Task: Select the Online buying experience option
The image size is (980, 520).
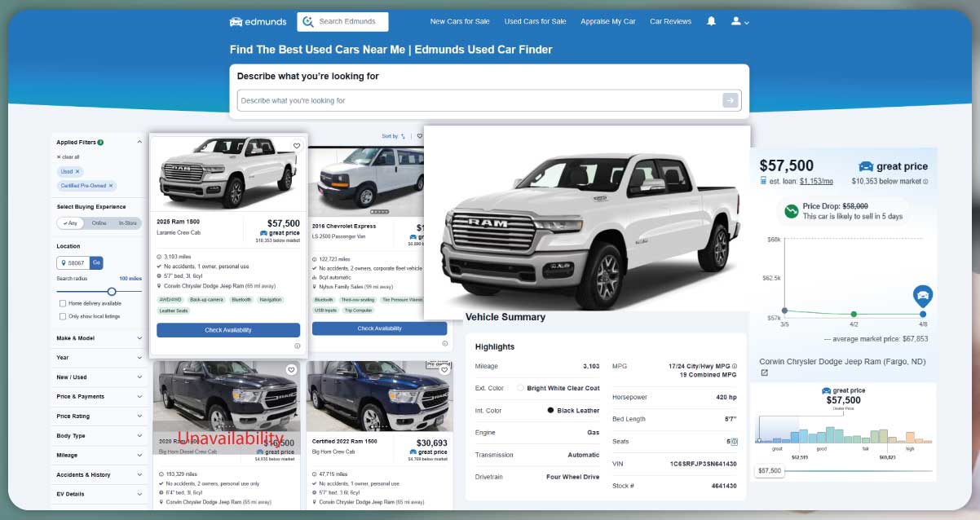Action: [x=99, y=223]
